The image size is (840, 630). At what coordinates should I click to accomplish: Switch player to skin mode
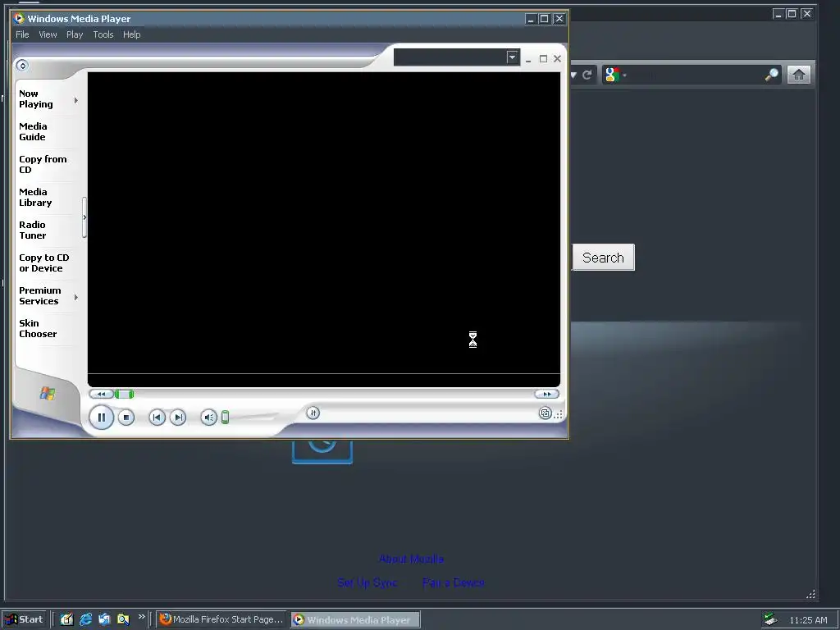(x=545, y=413)
